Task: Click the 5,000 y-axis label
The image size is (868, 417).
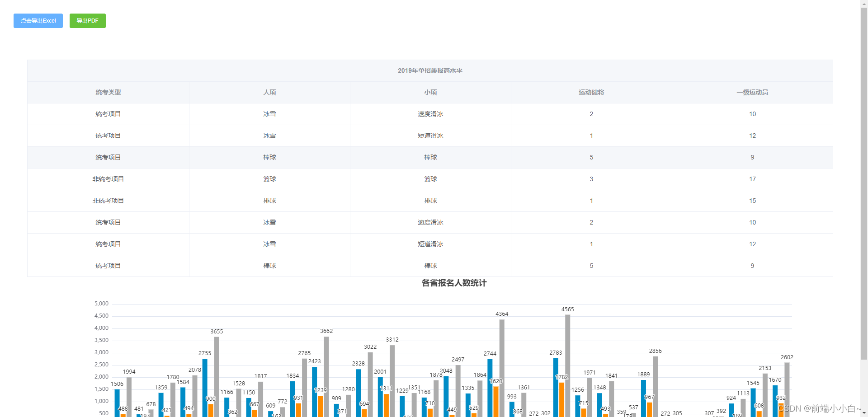Action: click(101, 304)
